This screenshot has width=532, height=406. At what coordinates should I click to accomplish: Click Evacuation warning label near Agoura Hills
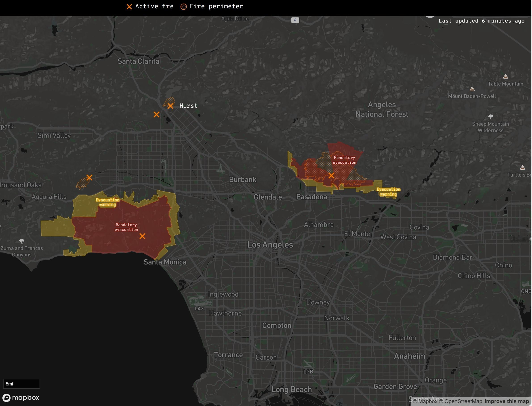[x=107, y=202]
